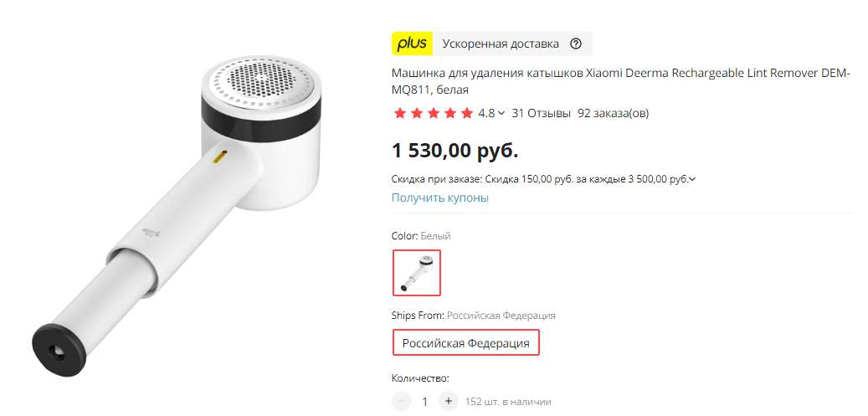The height and width of the screenshot is (416, 868).
Task: Click the first red rating star
Action: tap(399, 113)
